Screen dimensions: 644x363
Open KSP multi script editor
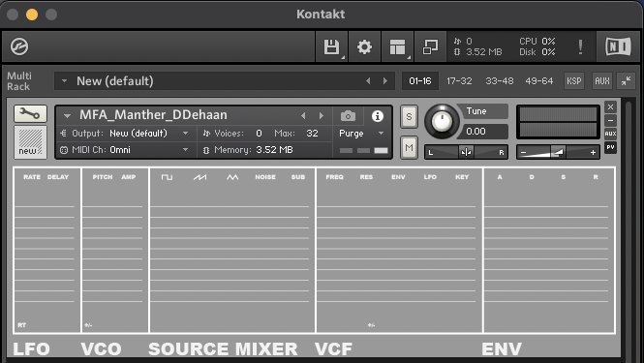pyautogui.click(x=573, y=81)
